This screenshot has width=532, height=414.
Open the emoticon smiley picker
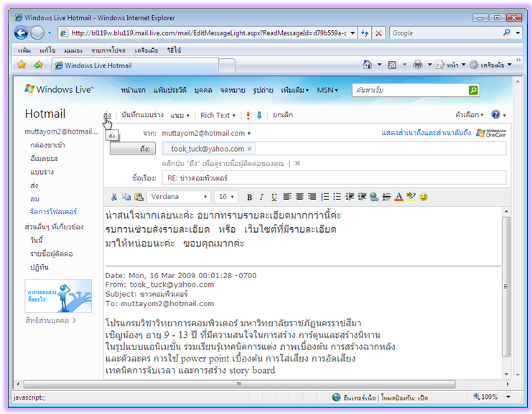click(x=423, y=197)
